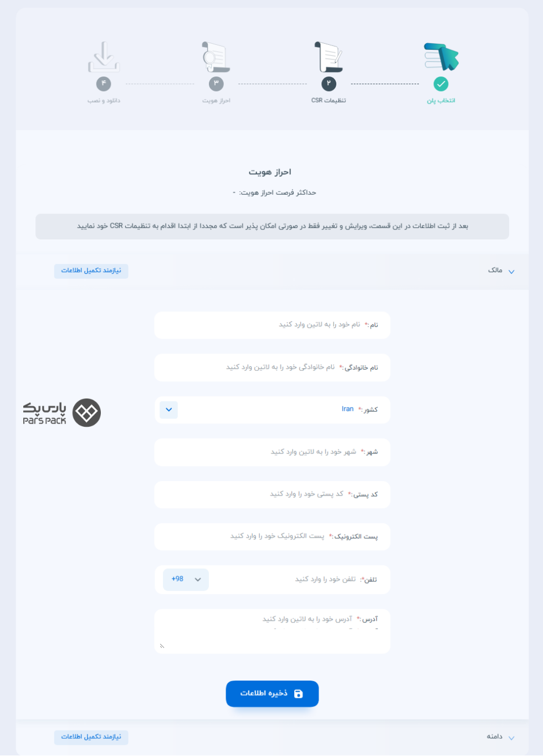The image size is (543, 756).
Task: Open the +98 phone code dropdown
Action: pos(186,580)
